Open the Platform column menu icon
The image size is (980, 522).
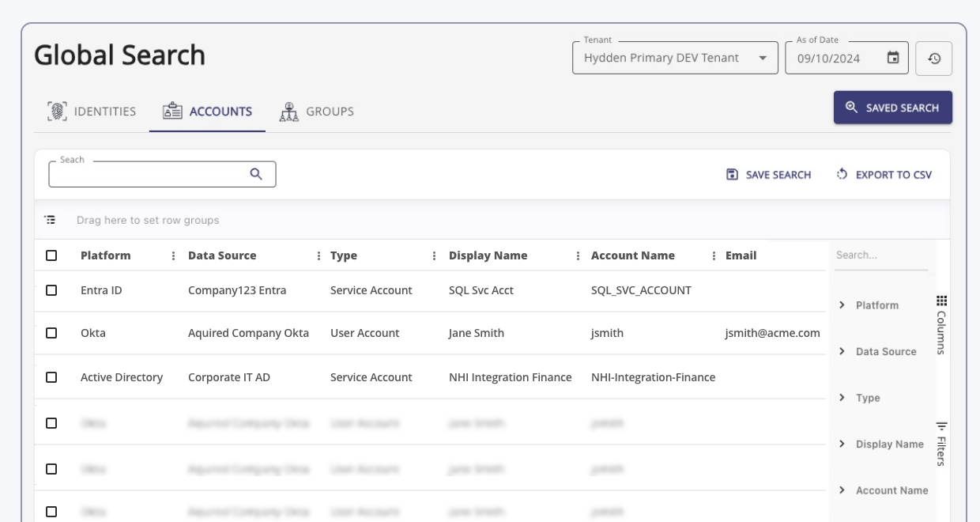pyautogui.click(x=174, y=255)
